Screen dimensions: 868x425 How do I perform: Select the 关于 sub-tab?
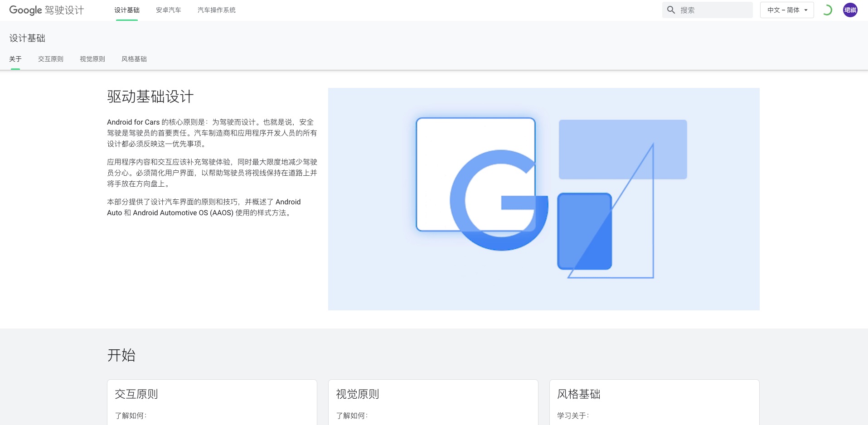pos(15,59)
